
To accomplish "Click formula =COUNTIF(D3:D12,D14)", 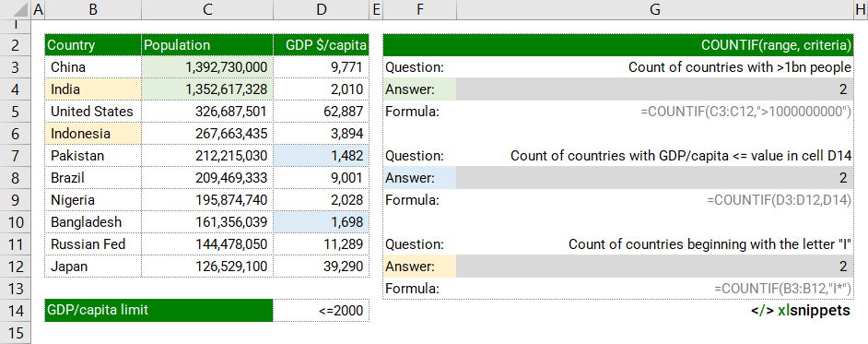I will [x=779, y=200].
